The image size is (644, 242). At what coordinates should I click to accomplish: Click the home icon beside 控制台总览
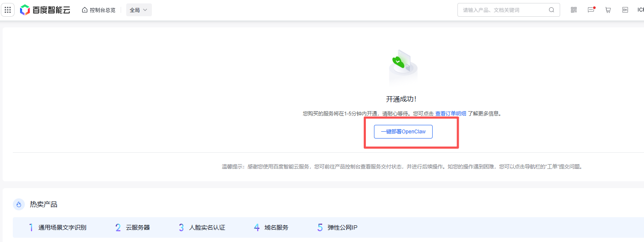tap(85, 10)
